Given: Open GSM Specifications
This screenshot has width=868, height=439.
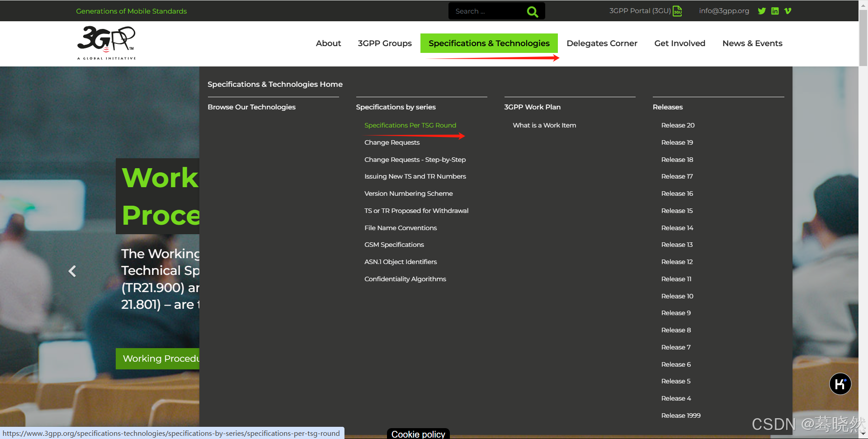Looking at the screenshot, I should coord(394,245).
